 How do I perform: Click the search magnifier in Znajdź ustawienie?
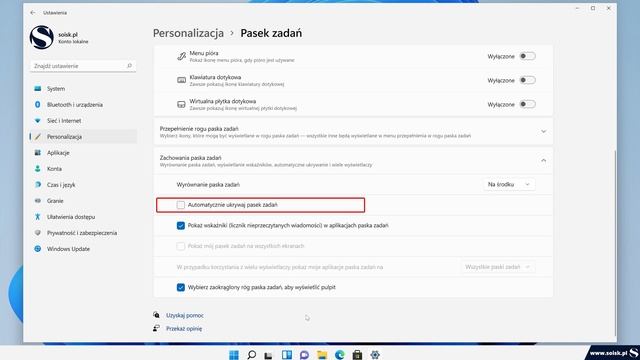[x=129, y=66]
